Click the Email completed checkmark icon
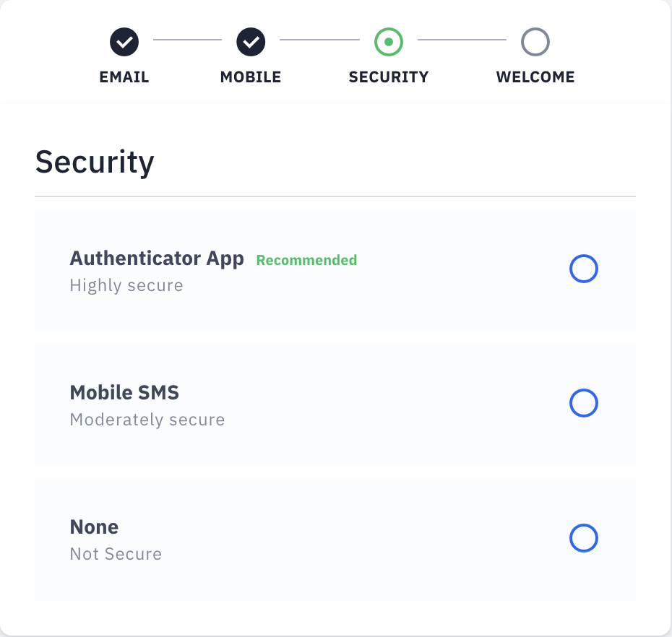The height and width of the screenshot is (637, 672). [x=124, y=42]
